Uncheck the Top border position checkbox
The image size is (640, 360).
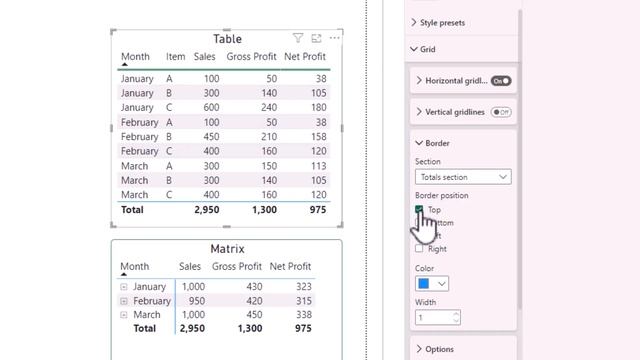point(419,209)
